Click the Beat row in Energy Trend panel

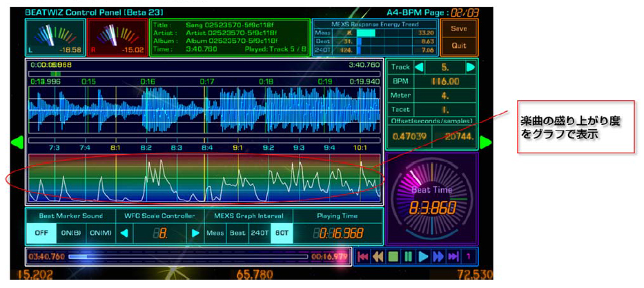point(375,41)
